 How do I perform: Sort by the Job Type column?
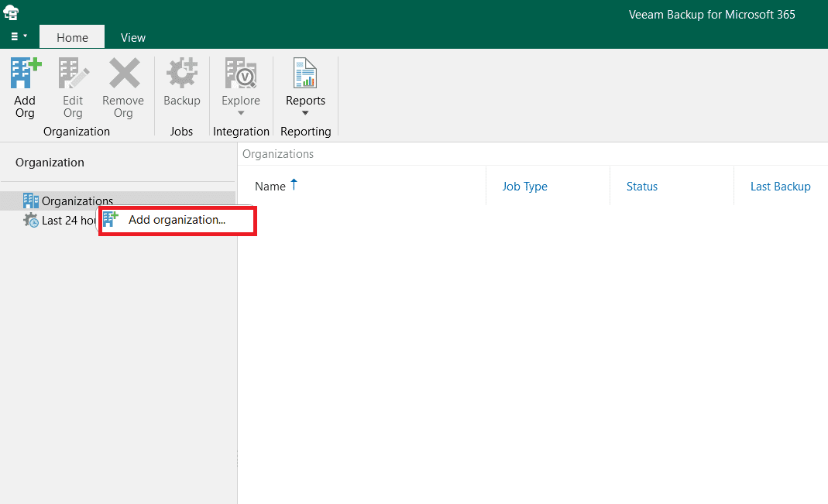tap(524, 187)
